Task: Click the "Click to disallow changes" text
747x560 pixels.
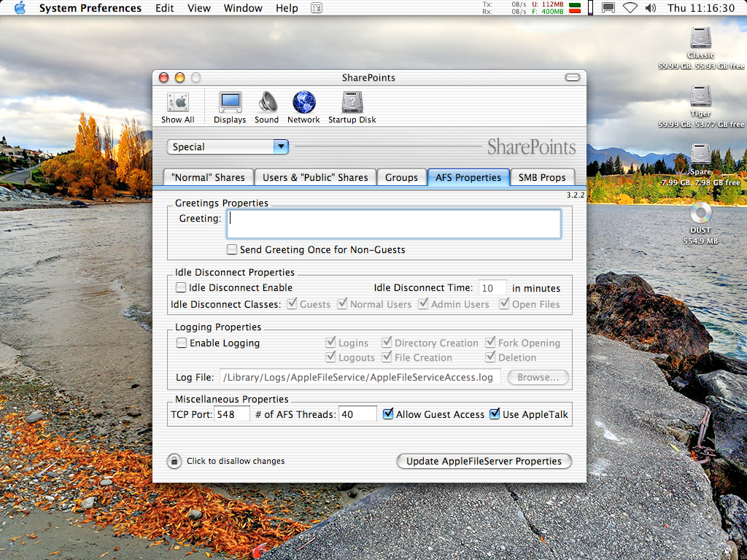Action: [236, 461]
